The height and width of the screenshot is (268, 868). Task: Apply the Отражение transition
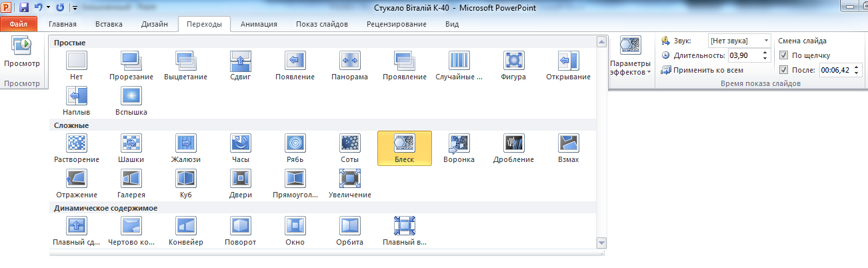[x=77, y=183]
